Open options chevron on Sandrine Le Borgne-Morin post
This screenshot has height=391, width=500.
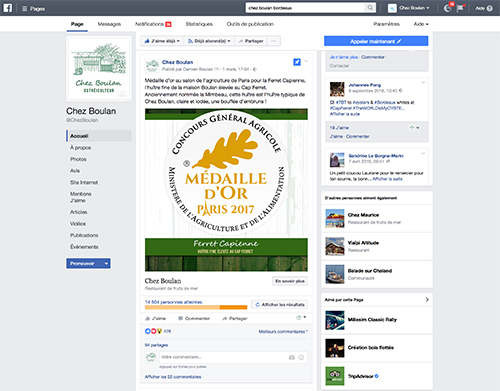pyautogui.click(x=423, y=153)
